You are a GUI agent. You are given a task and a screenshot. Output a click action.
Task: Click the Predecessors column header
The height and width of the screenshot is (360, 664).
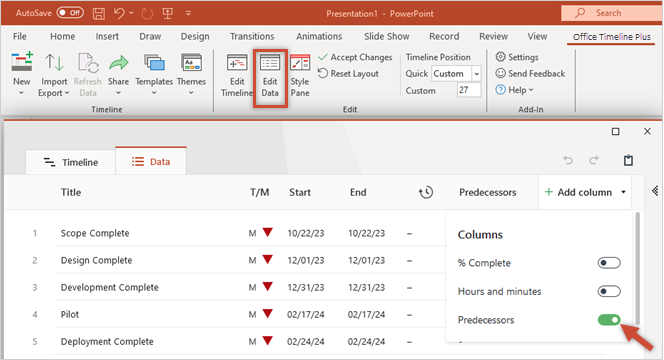[487, 192]
